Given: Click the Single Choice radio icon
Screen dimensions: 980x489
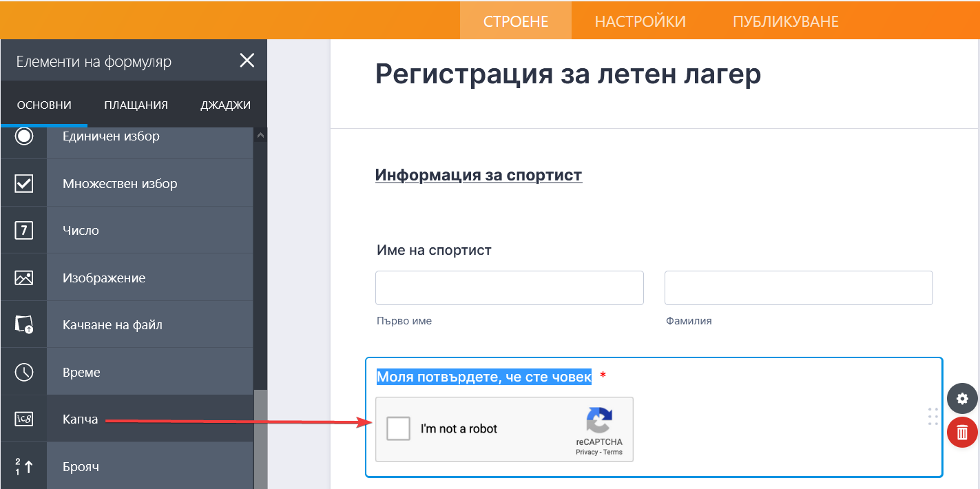Looking at the screenshot, I should (24, 136).
